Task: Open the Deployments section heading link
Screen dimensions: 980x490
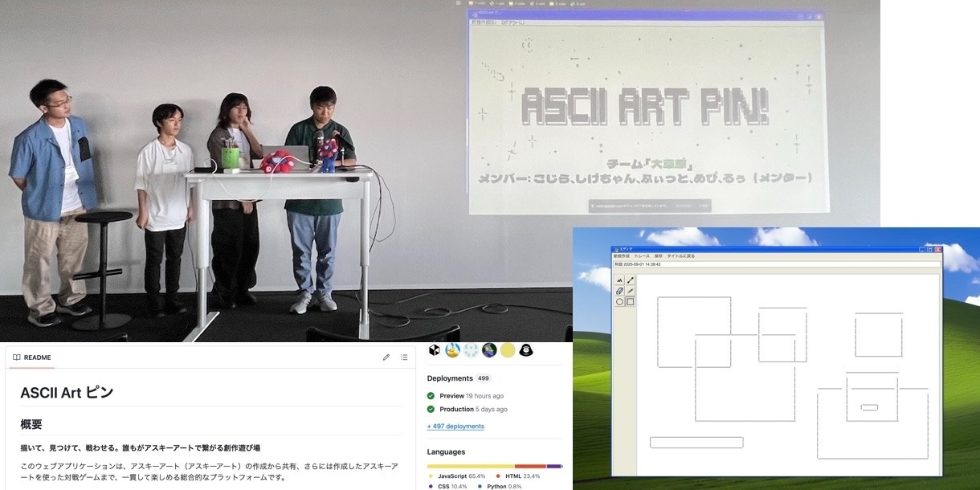Action: pos(451,378)
